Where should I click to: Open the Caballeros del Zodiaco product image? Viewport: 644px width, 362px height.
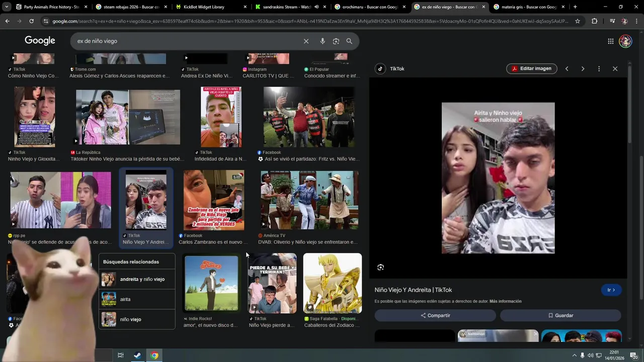click(333, 283)
